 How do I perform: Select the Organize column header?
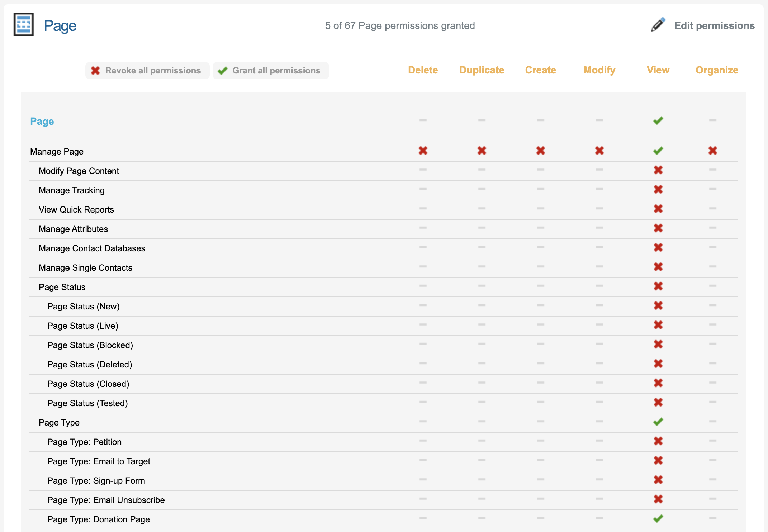pyautogui.click(x=716, y=70)
